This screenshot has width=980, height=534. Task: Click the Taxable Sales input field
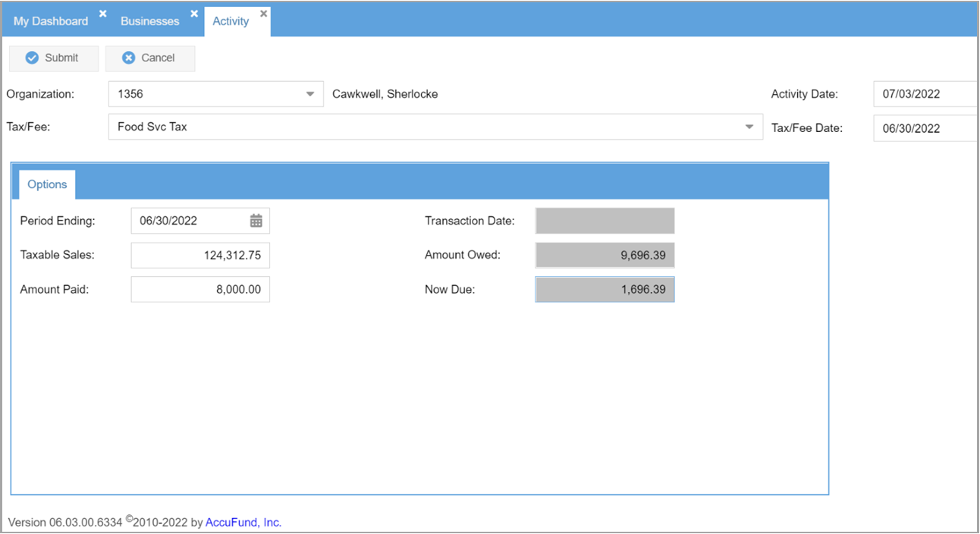pos(200,256)
